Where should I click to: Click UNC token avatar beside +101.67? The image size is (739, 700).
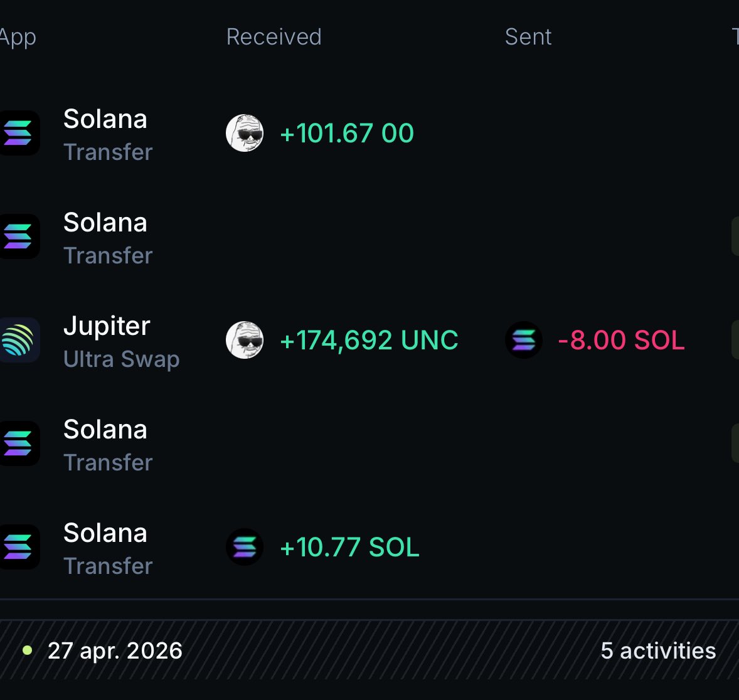click(245, 133)
